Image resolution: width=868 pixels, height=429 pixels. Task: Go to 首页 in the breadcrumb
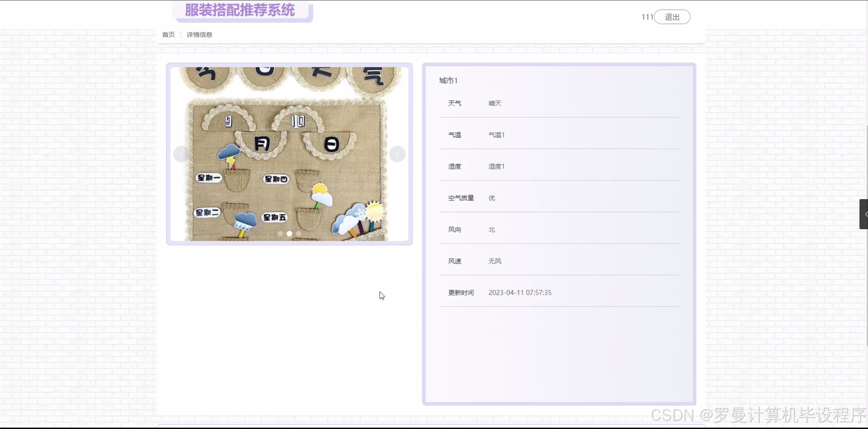point(168,35)
